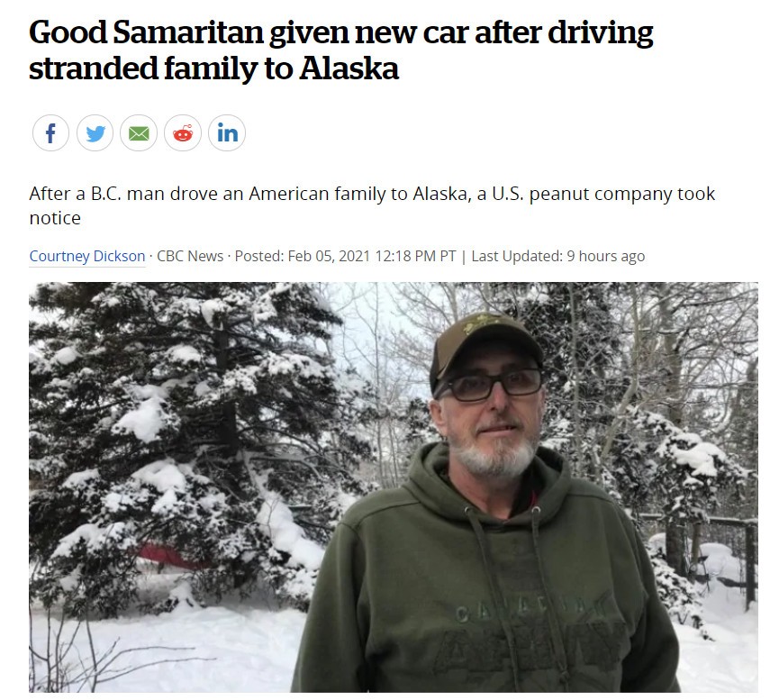
Task: Share article on LinkedIn
Action: pyautogui.click(x=227, y=133)
